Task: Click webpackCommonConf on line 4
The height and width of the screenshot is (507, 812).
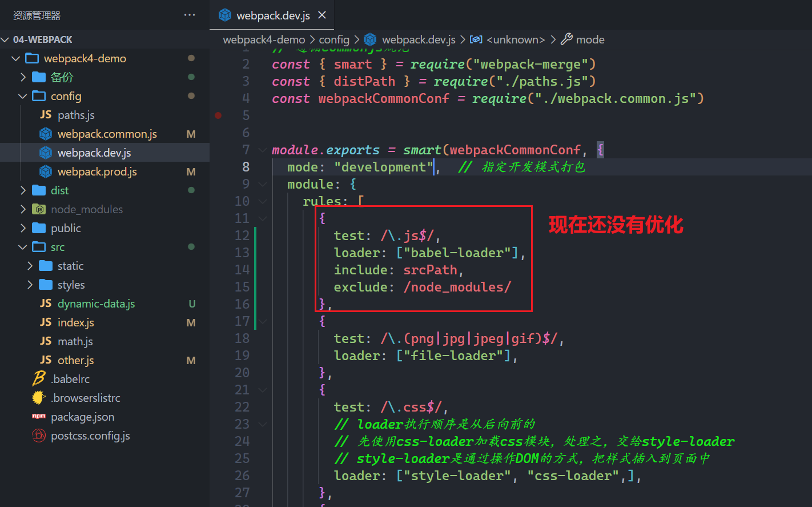Action: click(384, 98)
